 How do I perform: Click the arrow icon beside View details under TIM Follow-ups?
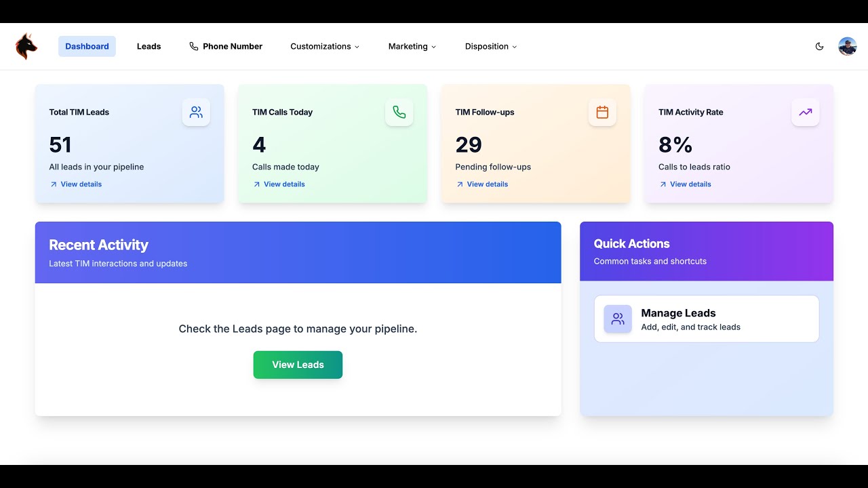click(x=460, y=184)
